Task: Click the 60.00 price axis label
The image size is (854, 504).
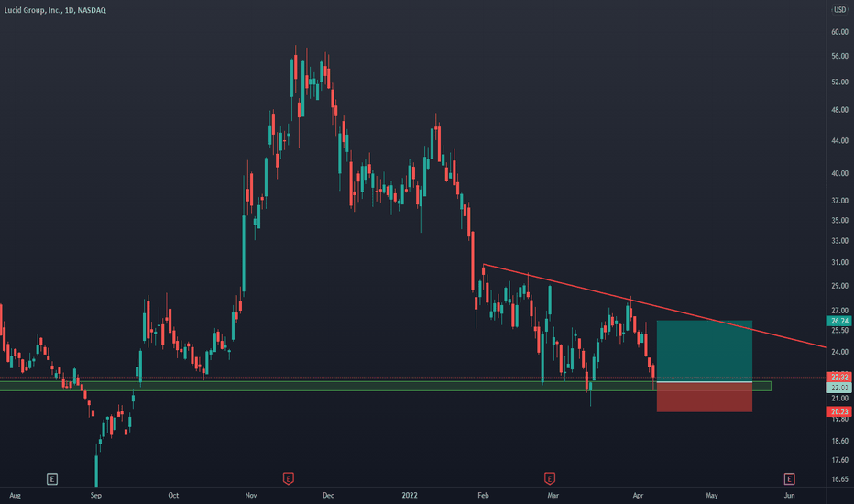Action: 839,32
